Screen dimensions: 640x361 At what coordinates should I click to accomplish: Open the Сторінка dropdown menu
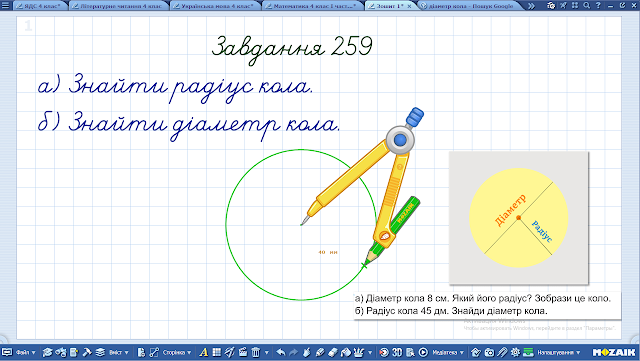tap(177, 352)
